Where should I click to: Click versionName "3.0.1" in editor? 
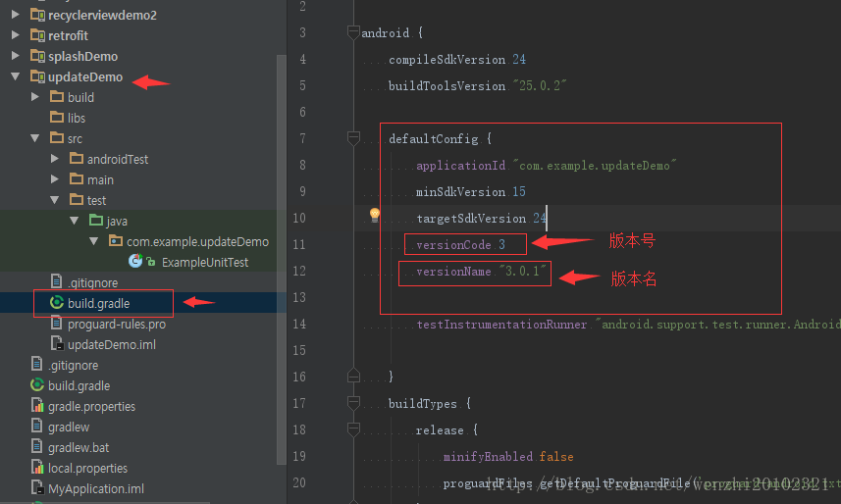pos(481,272)
